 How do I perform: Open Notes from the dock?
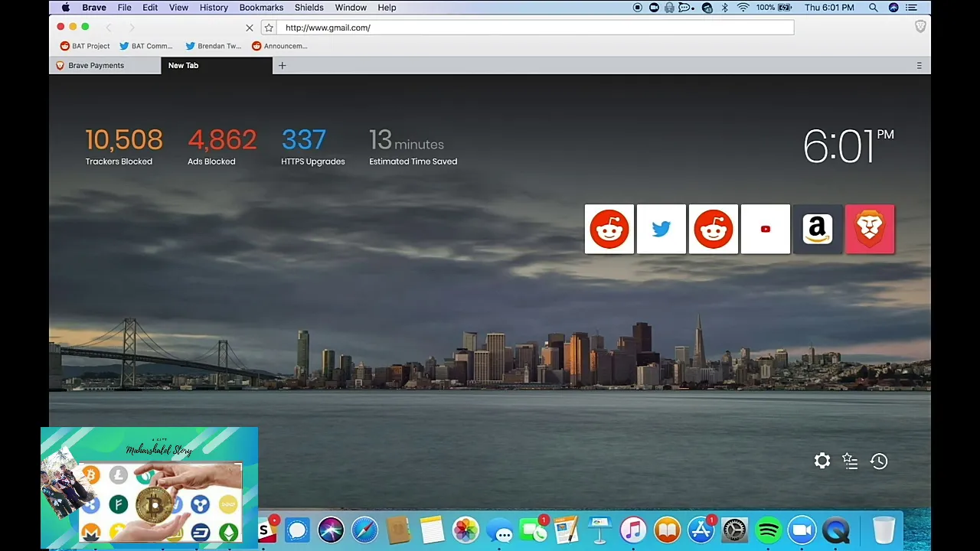[432, 530]
